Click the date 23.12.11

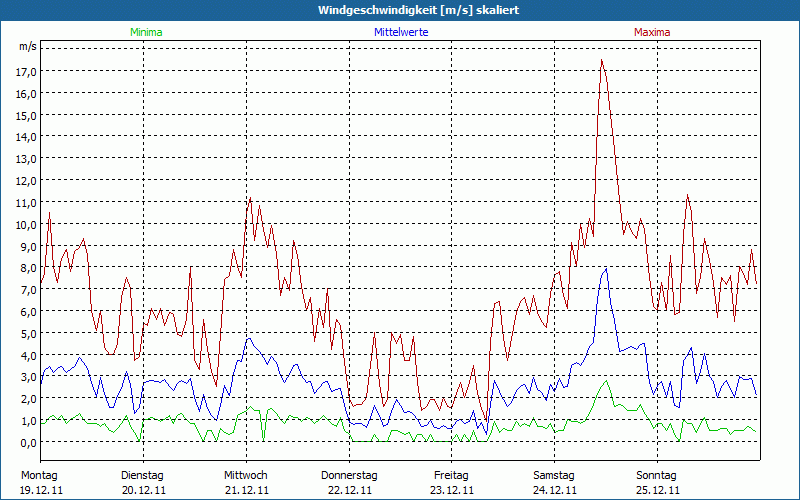452,490
